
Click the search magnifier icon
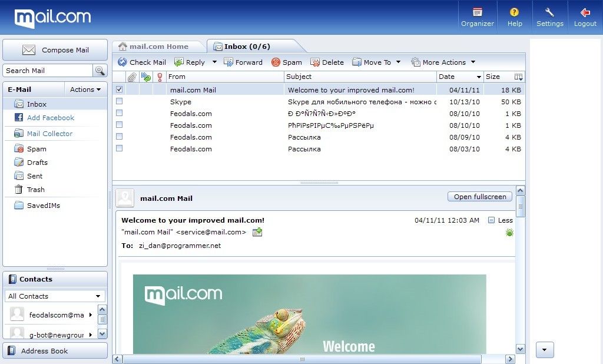coord(100,70)
